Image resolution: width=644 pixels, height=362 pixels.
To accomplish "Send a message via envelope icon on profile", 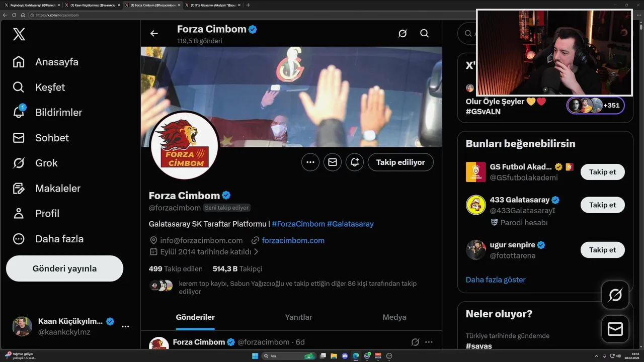I will [x=333, y=162].
